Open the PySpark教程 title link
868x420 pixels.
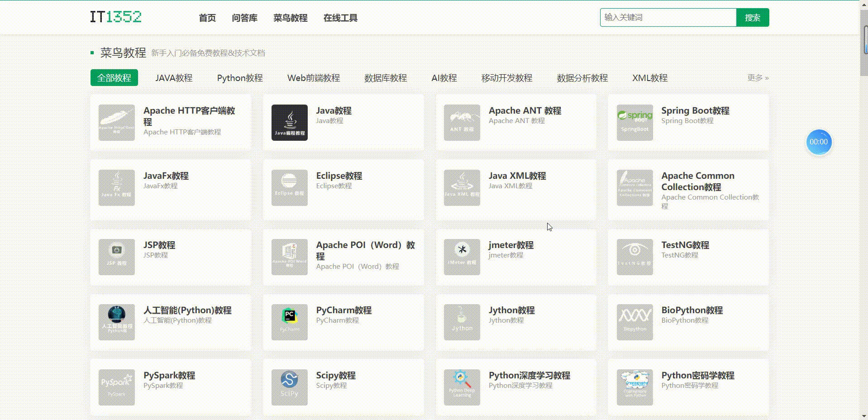[x=169, y=375]
